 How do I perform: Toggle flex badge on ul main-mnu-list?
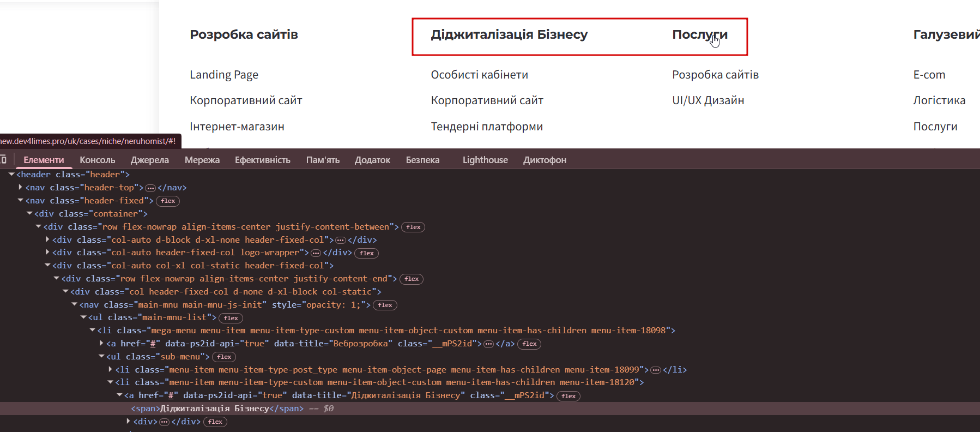click(231, 318)
